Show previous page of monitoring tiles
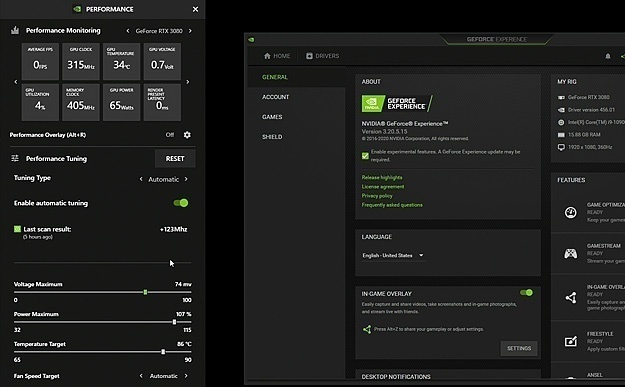 pos(16,82)
